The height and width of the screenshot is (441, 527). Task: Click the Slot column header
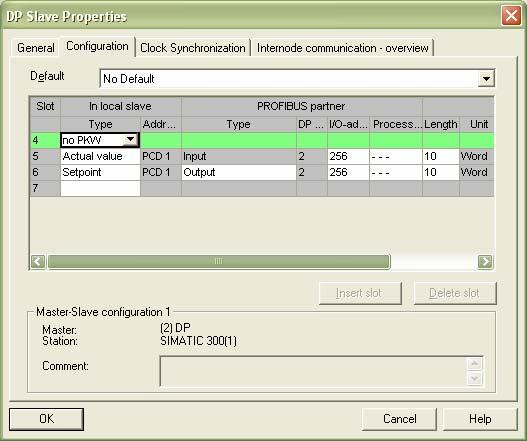pos(45,107)
